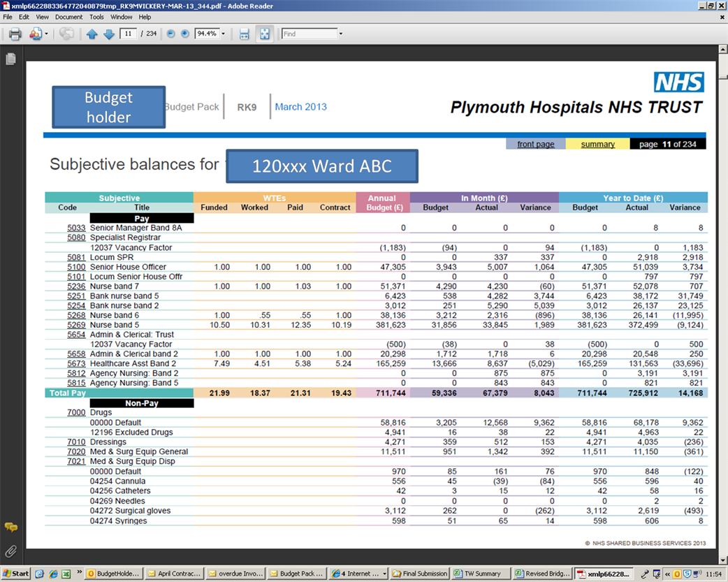Open the zoom level dropdown arrow
728x582 pixels.
[224, 34]
